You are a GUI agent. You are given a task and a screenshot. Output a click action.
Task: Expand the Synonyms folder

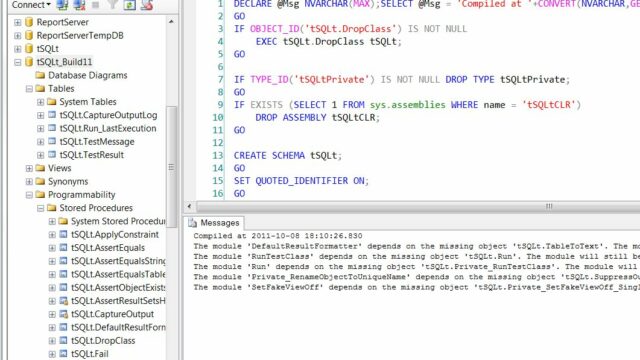[29, 181]
